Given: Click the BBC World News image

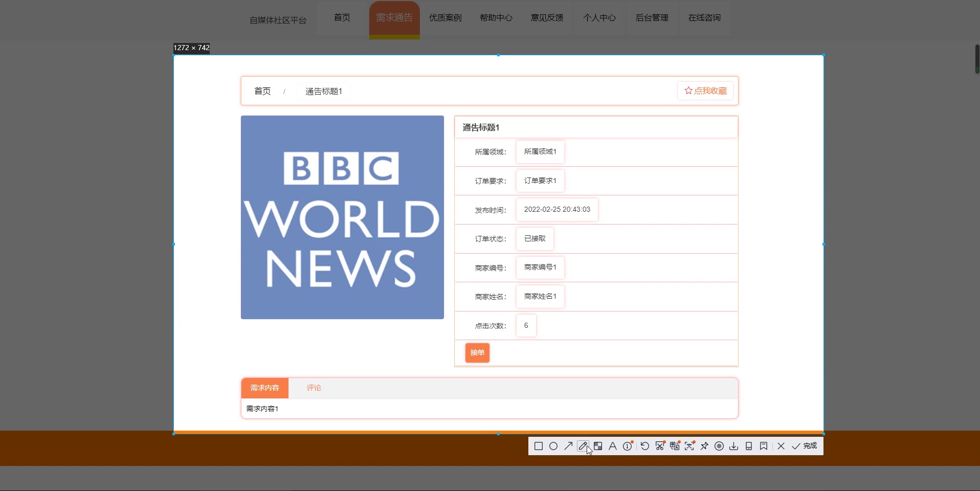Looking at the screenshot, I should pos(342,217).
